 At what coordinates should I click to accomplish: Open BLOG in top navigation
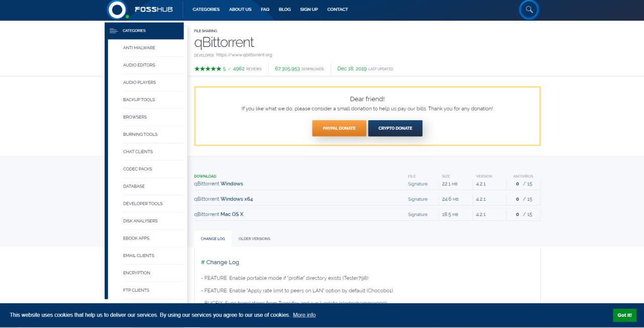285,10
